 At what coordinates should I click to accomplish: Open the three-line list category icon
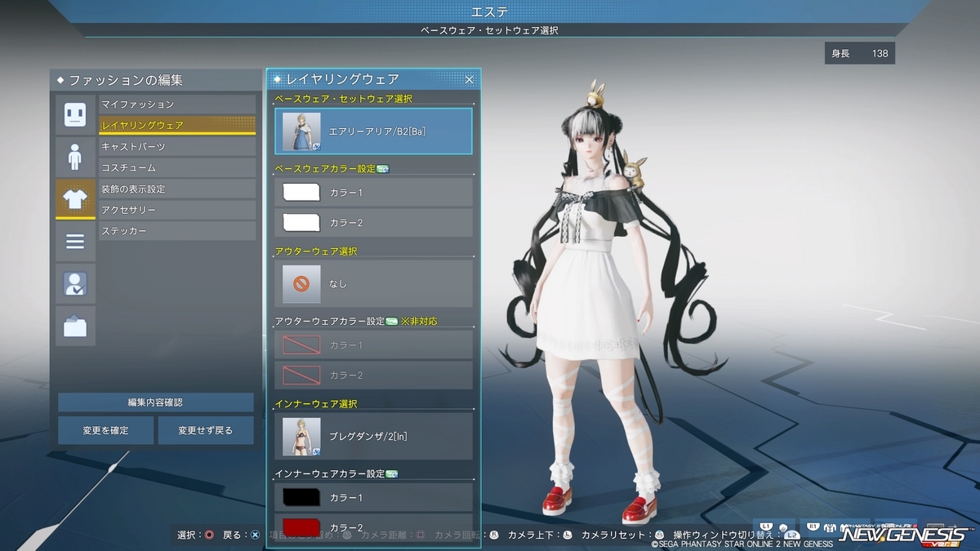pyautogui.click(x=75, y=241)
